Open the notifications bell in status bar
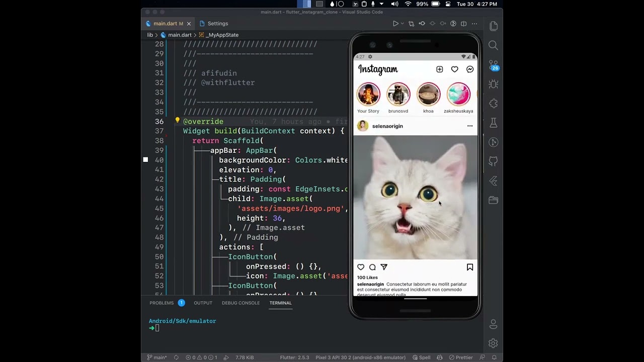644x362 pixels. (495, 357)
